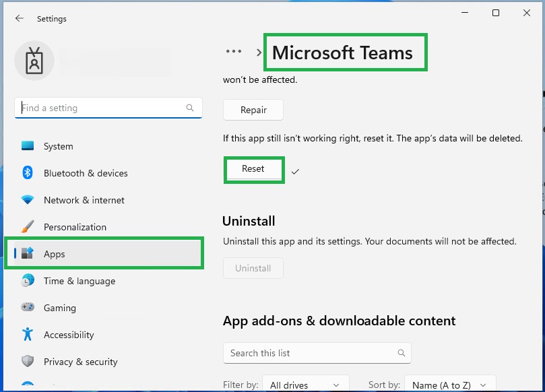Image resolution: width=545 pixels, height=392 pixels.
Task: Click the magnifier in Search this list
Action: click(x=402, y=353)
